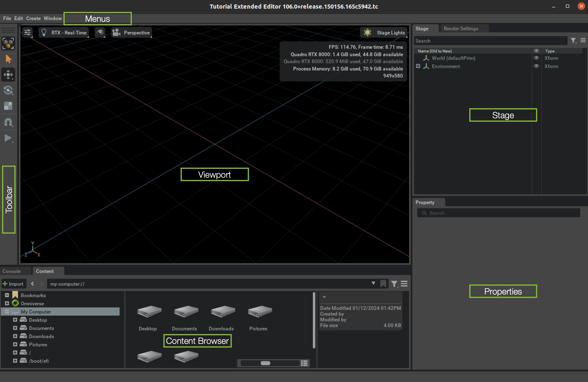The height and width of the screenshot is (382, 588).
Task: Toggle the viewport visibility (eye) options
Action: [x=100, y=32]
